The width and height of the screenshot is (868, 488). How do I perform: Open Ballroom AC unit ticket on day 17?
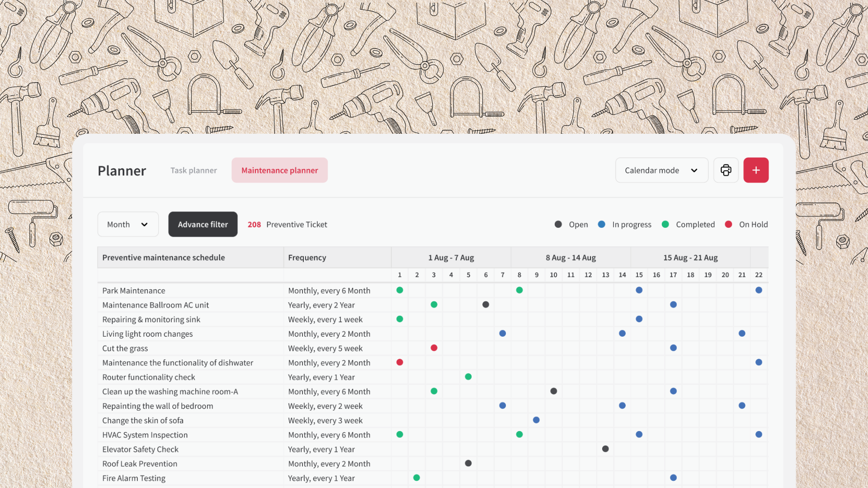tap(673, 305)
